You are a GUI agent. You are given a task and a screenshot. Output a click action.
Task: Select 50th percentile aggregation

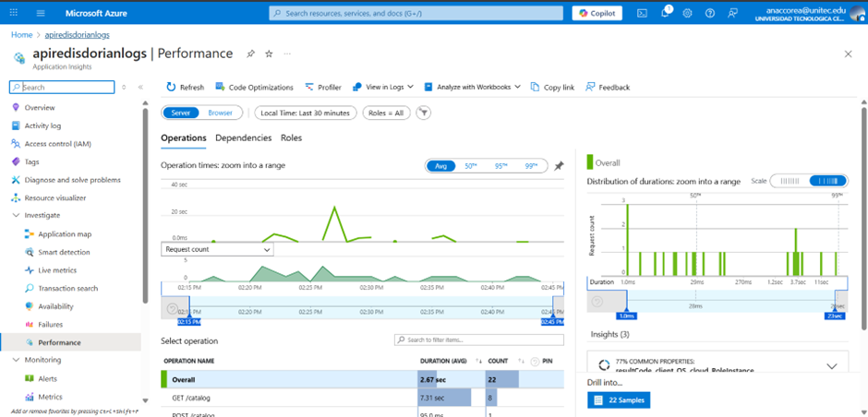pos(471,166)
